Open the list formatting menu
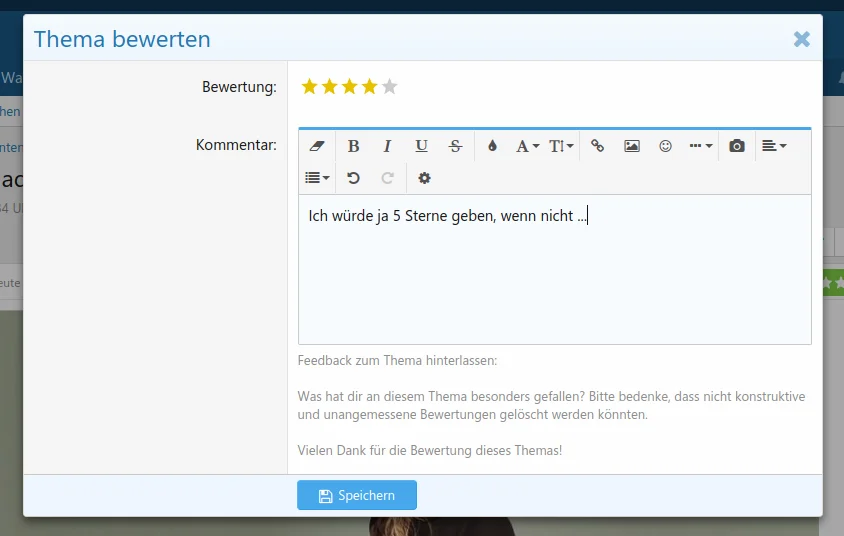The image size is (844, 536). click(317, 178)
